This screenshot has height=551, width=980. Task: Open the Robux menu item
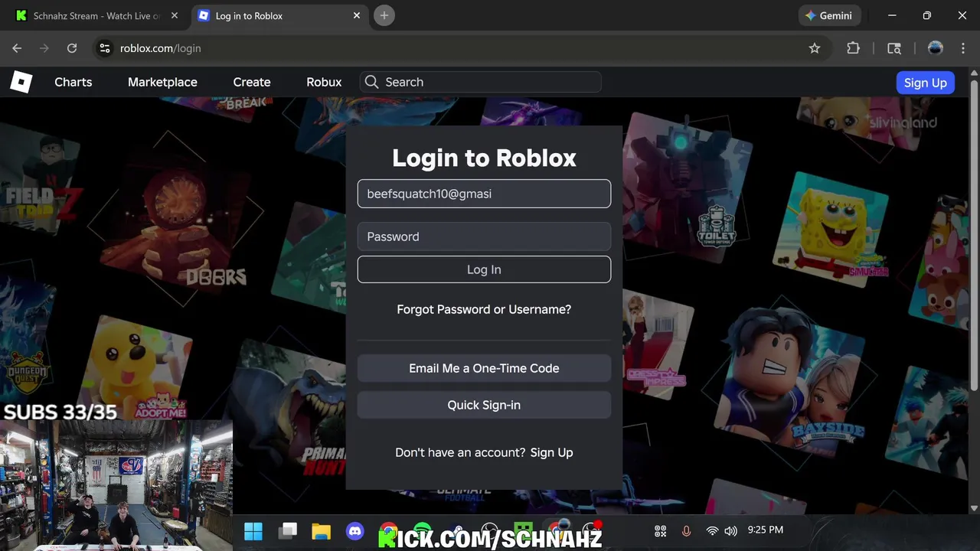(x=324, y=82)
